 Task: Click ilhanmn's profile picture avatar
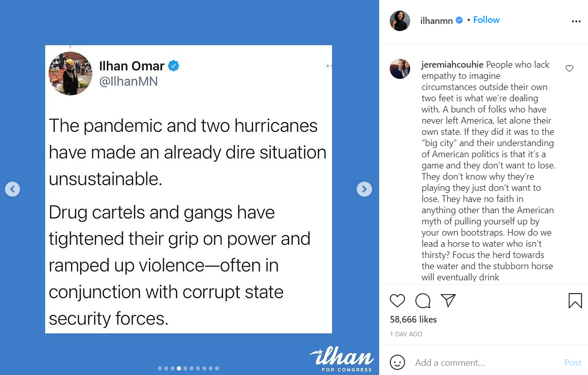click(x=400, y=21)
